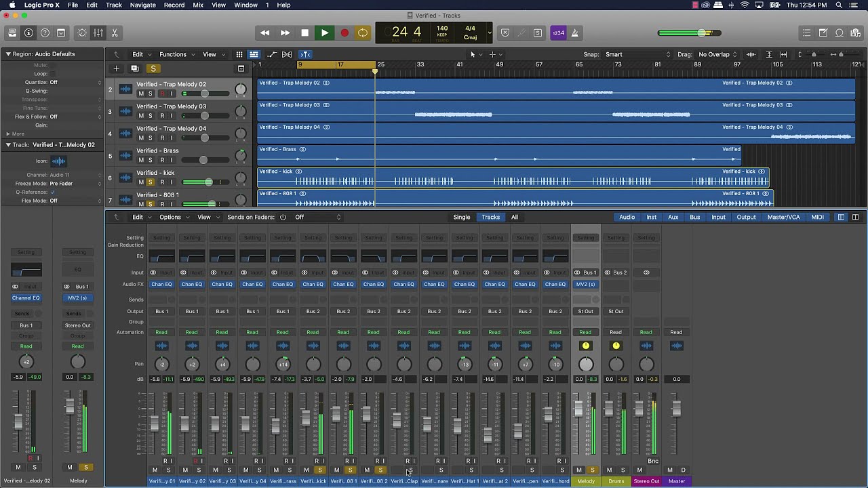The image size is (868, 488).
Task: Click the waveform zoom icon
Action: click(751, 54)
